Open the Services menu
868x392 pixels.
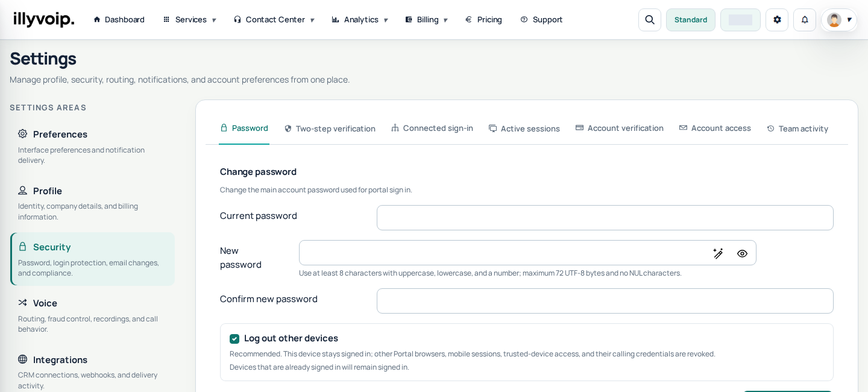189,19
